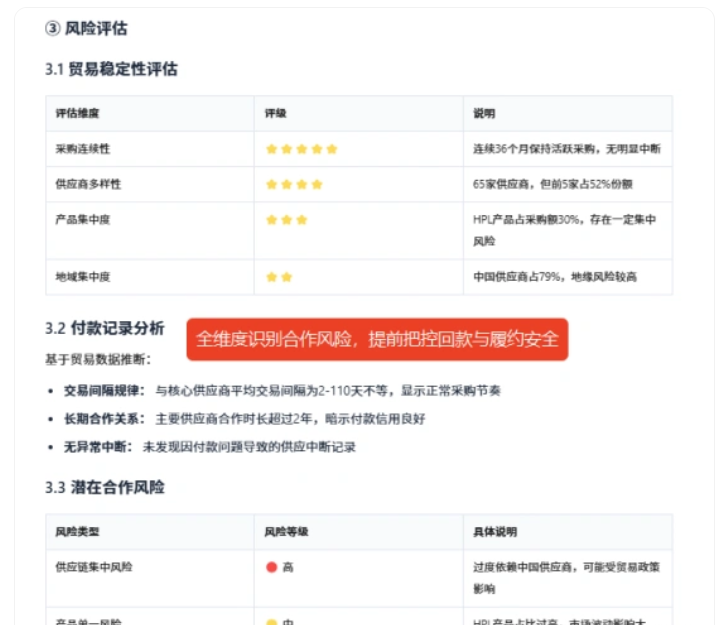The width and height of the screenshot is (727, 625).
Task: Click '未发现因付款问题导致的供应中断记录' text
Action: point(249,447)
